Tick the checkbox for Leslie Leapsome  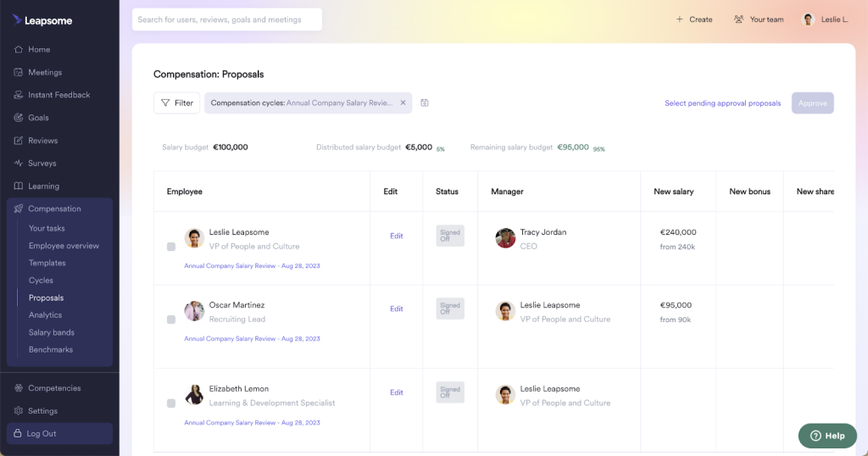pos(171,247)
